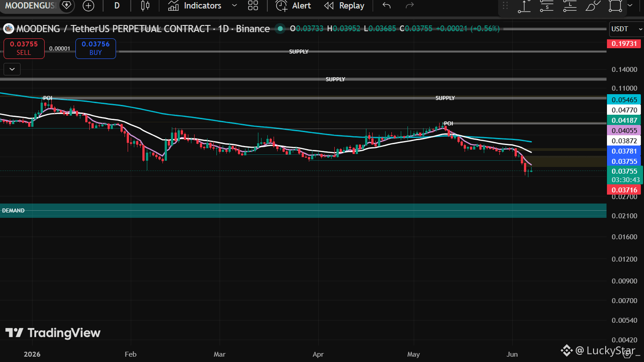644x362 pixels.
Task: Click the red SELL 0.03755 button
Action: pyautogui.click(x=24, y=49)
